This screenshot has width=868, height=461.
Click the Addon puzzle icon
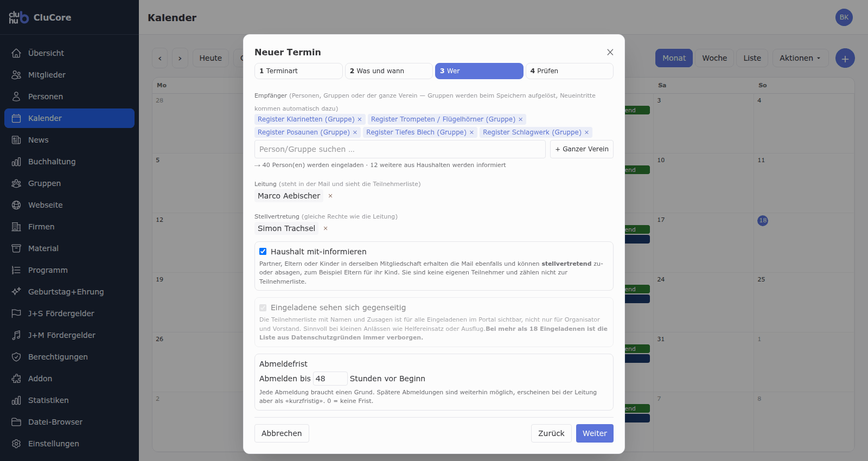click(x=16, y=379)
